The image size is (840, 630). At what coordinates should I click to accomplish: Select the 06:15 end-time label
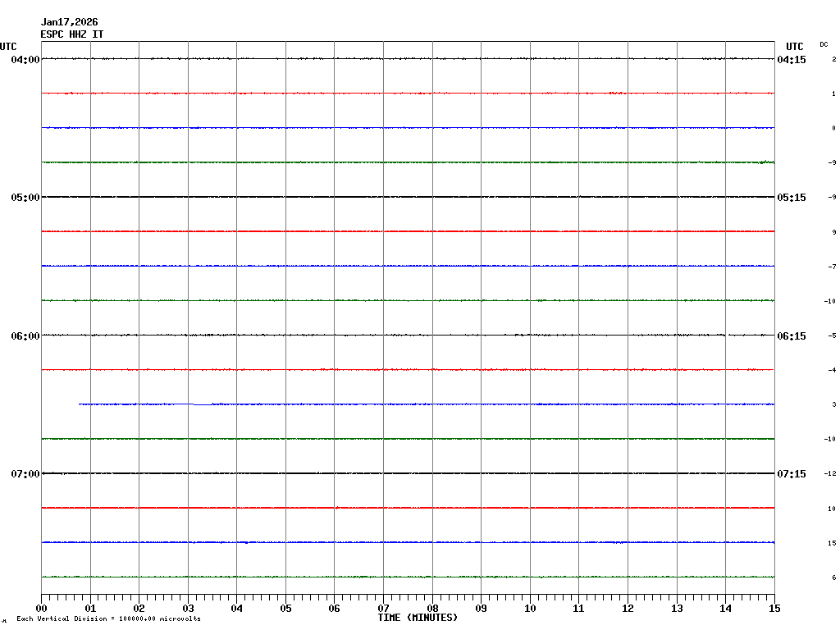[x=792, y=336]
